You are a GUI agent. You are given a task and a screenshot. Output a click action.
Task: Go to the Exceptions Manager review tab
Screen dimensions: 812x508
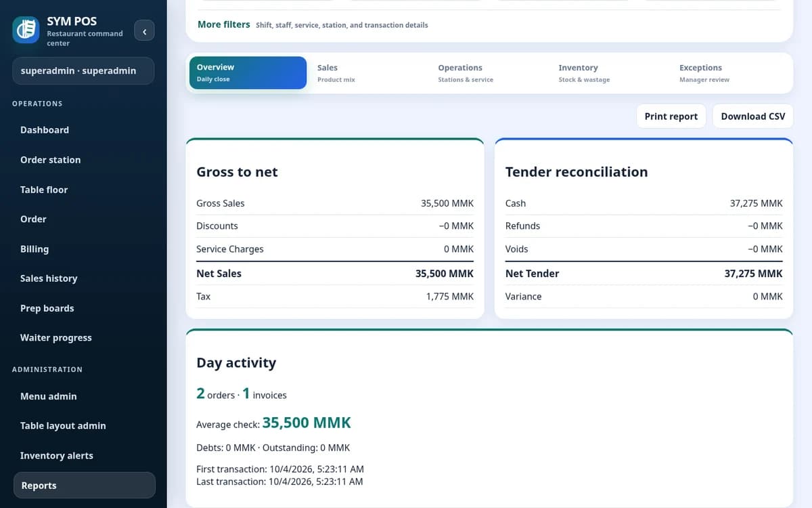[730, 73]
